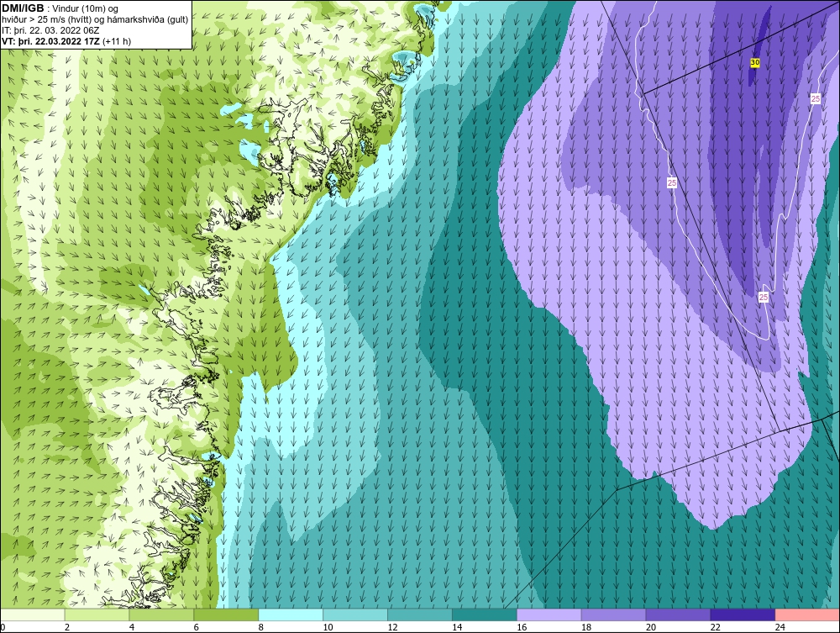The width and height of the screenshot is (840, 633).
Task: Click the legend scale number 8
Action: point(261,627)
